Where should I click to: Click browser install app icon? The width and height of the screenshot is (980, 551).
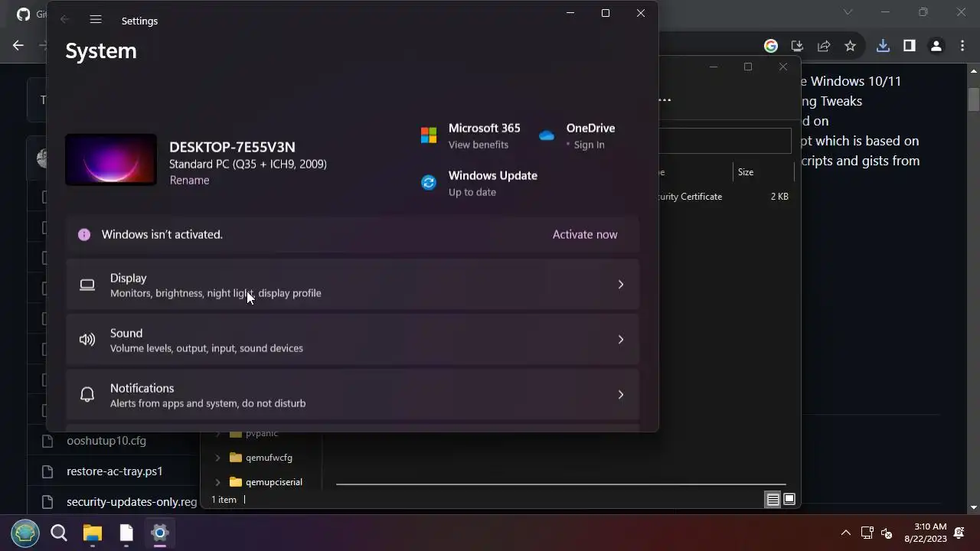[797, 46]
